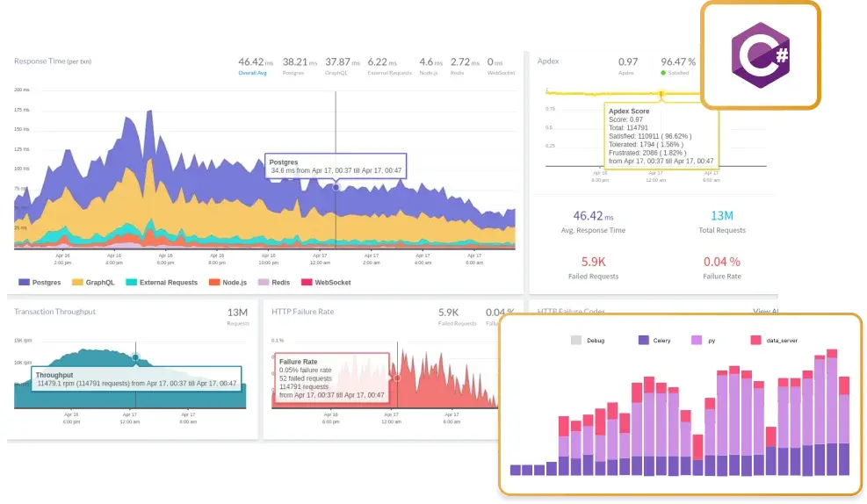Click the HTTP Failure Rate title

tap(302, 312)
